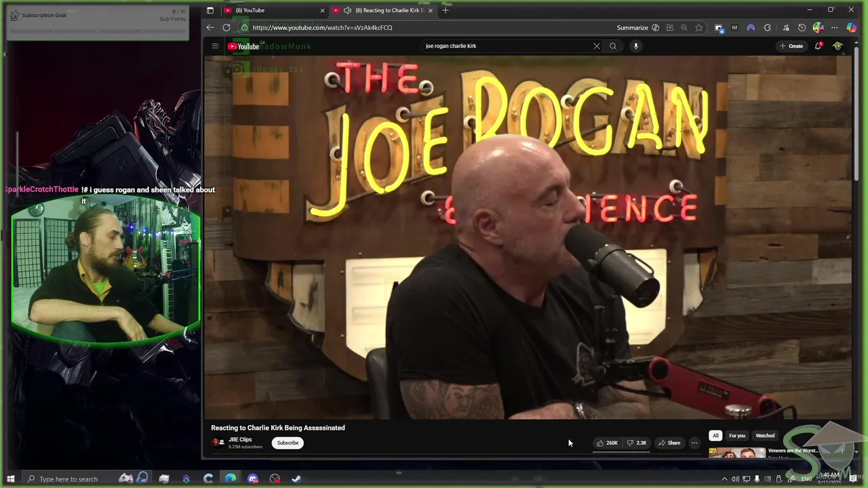Open the YouTube guide hamburger menu
Image resolution: width=868 pixels, height=488 pixels.
[x=215, y=46]
